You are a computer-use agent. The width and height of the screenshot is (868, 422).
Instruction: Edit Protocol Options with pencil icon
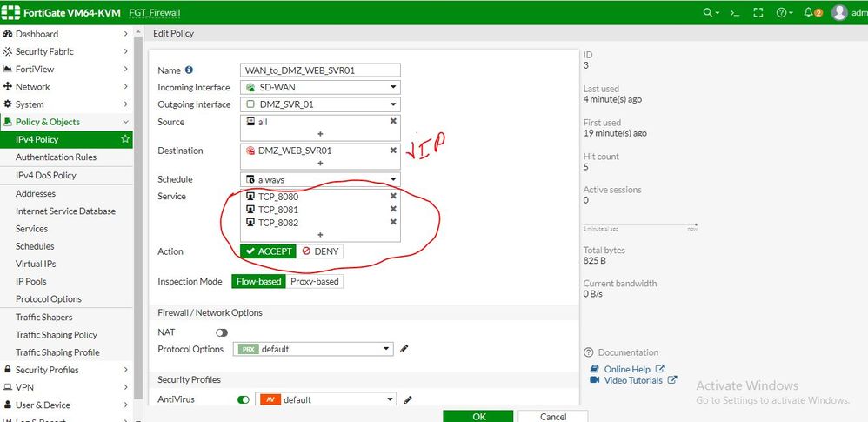(404, 349)
